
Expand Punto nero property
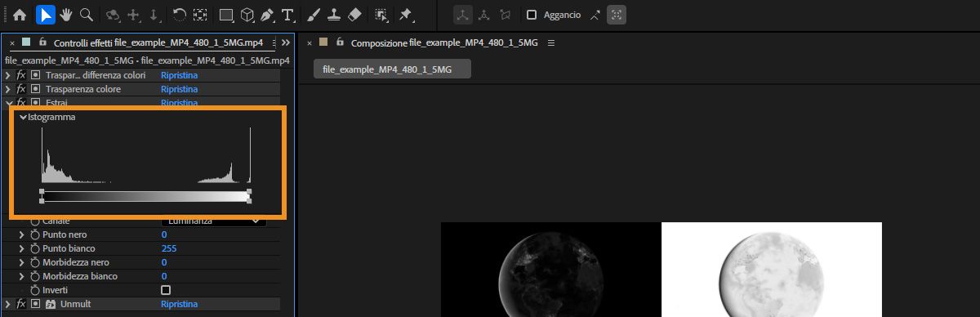point(22,234)
